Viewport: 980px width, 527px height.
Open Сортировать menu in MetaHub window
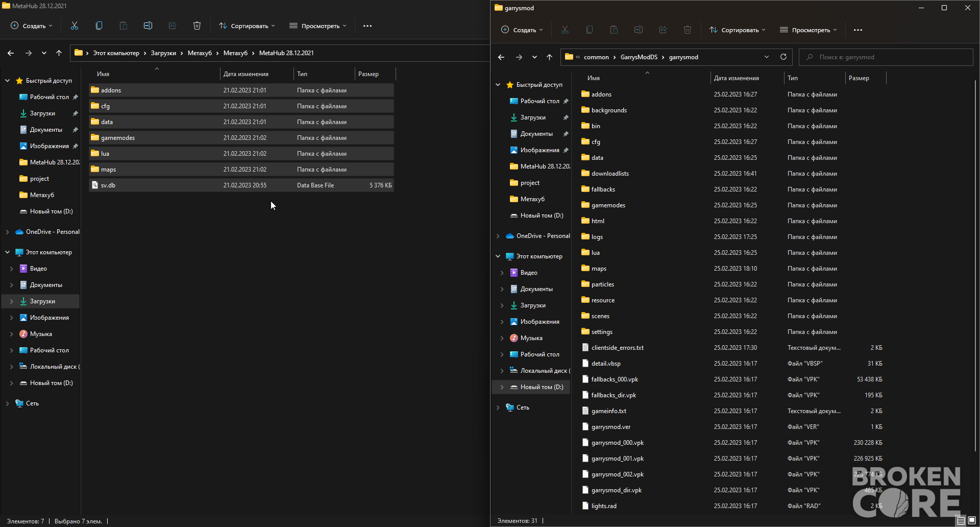(x=247, y=26)
